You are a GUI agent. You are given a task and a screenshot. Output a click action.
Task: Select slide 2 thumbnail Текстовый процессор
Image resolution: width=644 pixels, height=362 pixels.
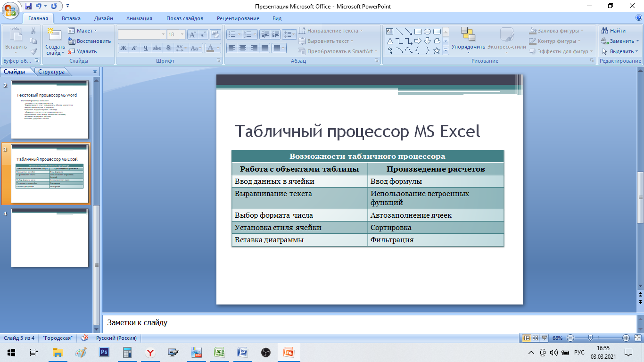[x=50, y=109]
